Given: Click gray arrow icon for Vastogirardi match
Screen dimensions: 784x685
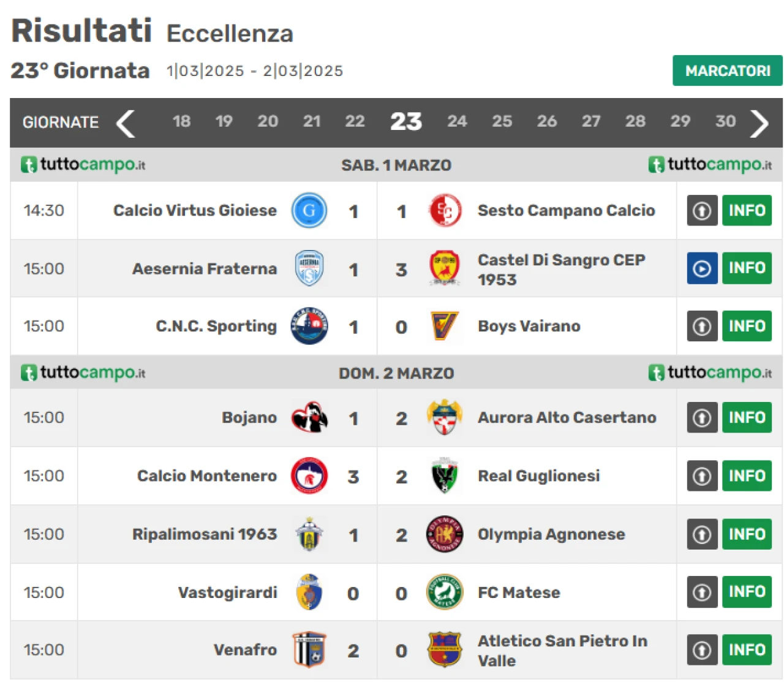Looking at the screenshot, I should pos(702,592).
